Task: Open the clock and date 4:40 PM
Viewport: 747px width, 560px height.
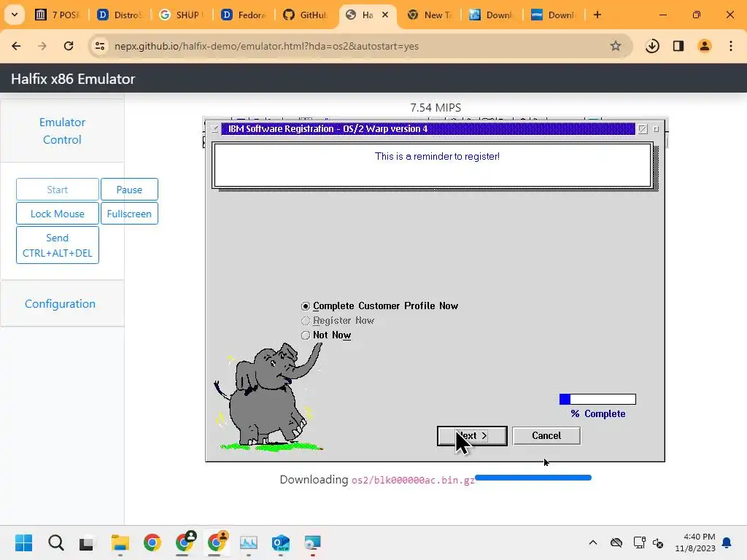Action: [x=695, y=542]
